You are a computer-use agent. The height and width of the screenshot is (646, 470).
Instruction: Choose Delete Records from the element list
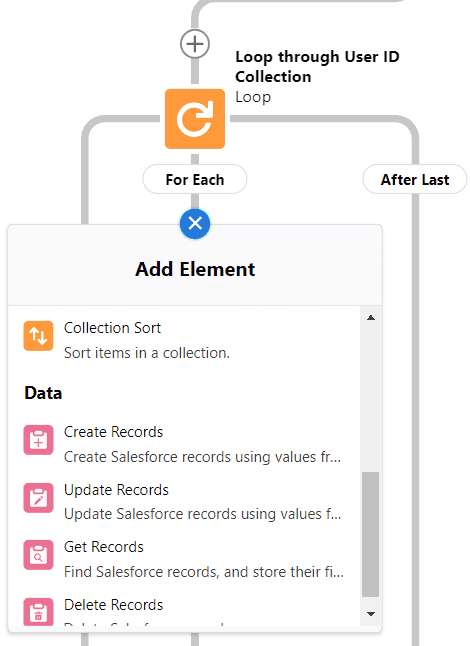tap(184, 611)
